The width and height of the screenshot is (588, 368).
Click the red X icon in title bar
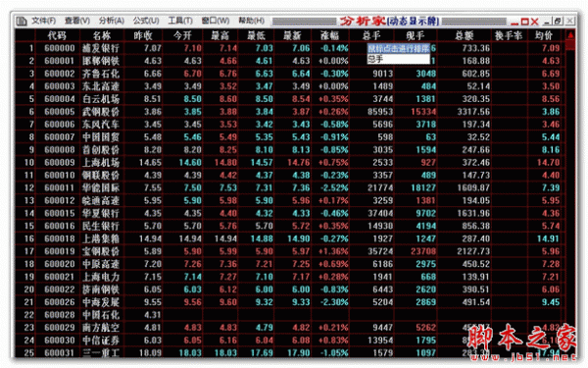[x=534, y=22]
